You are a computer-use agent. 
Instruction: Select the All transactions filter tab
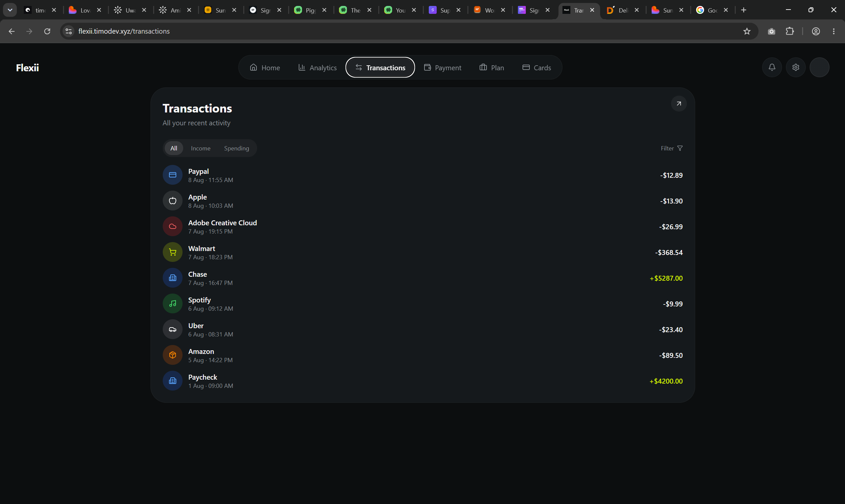tap(174, 148)
